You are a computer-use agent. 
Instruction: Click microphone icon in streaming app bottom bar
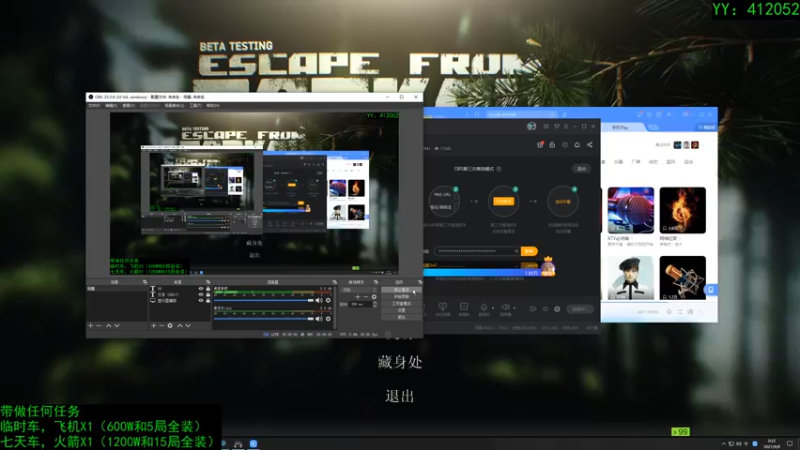point(484,307)
